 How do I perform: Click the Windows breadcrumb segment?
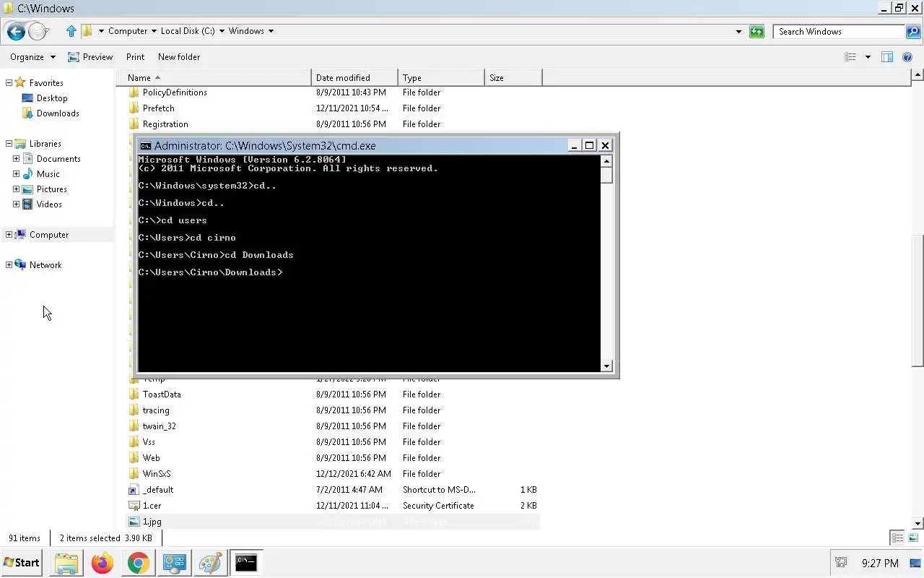point(246,31)
